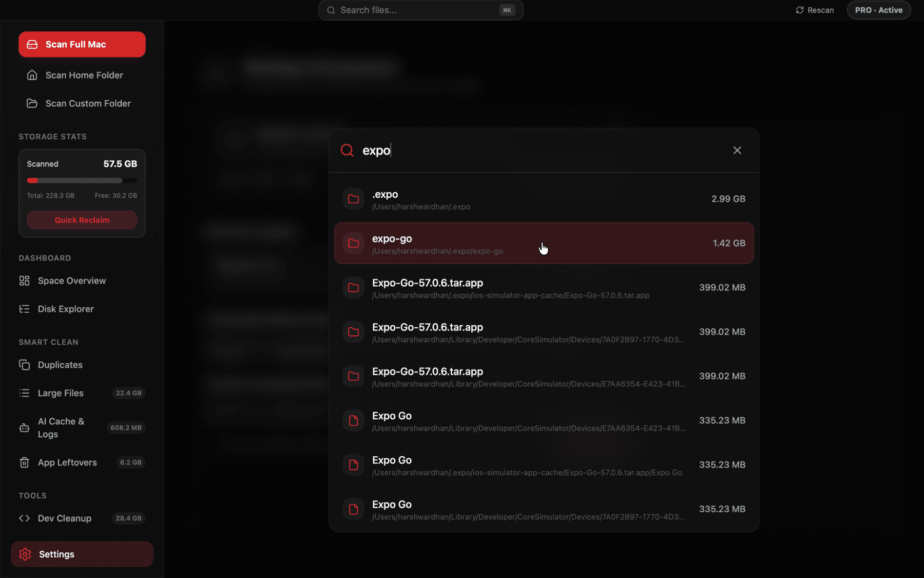Click the Large Files list icon
The width and height of the screenshot is (924, 578).
click(x=24, y=393)
